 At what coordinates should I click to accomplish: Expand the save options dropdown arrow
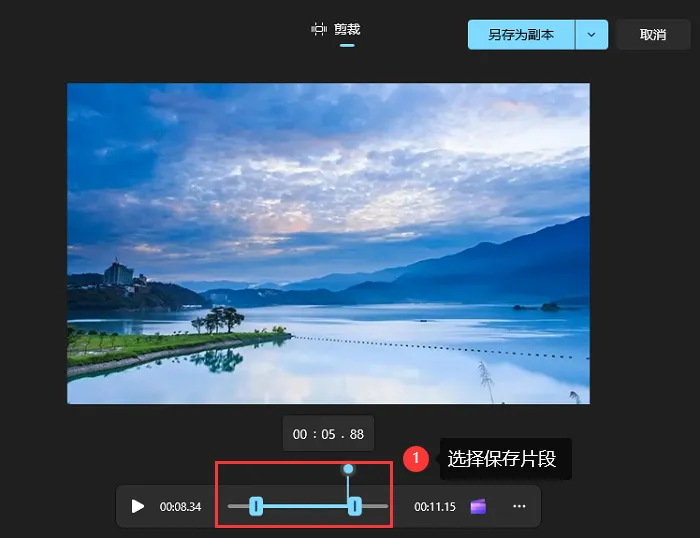592,34
